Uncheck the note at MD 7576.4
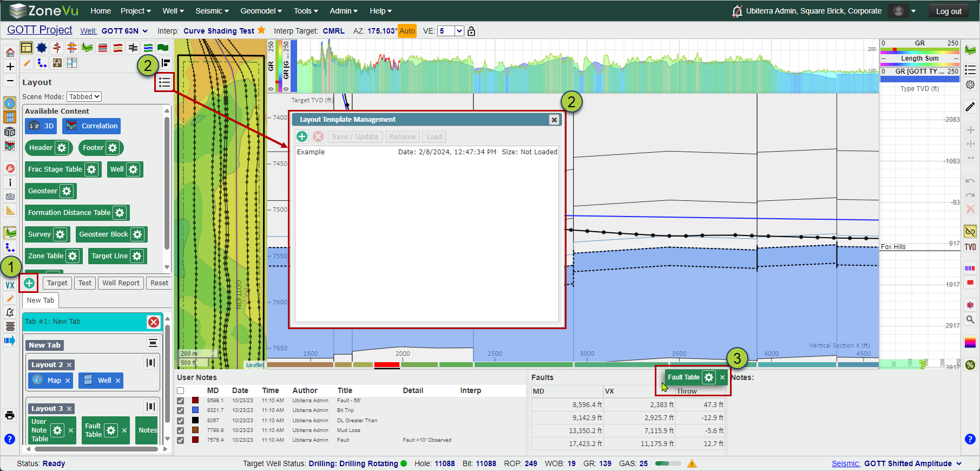The image size is (980, 471). point(181,440)
